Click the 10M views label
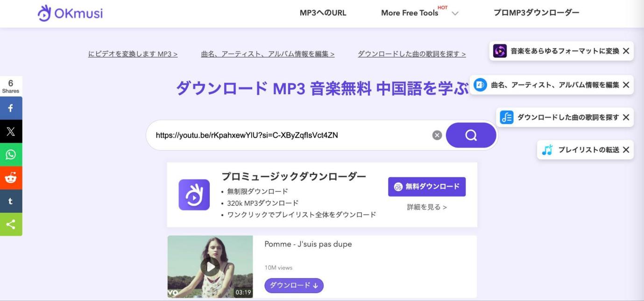The height and width of the screenshot is (301, 644). (278, 268)
